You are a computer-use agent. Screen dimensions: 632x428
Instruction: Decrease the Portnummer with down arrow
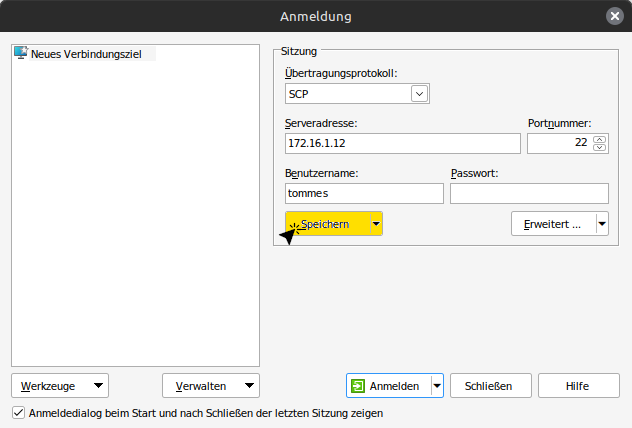tap(599, 148)
